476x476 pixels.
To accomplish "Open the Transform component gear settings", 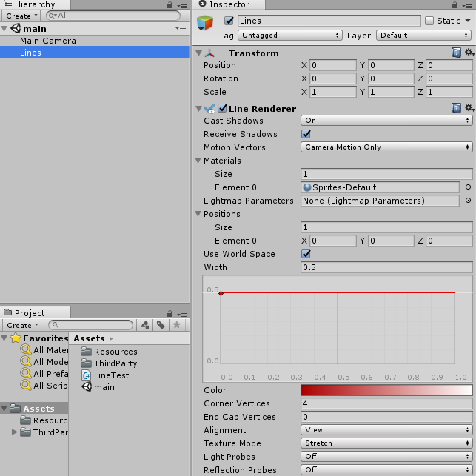I will coord(469,53).
